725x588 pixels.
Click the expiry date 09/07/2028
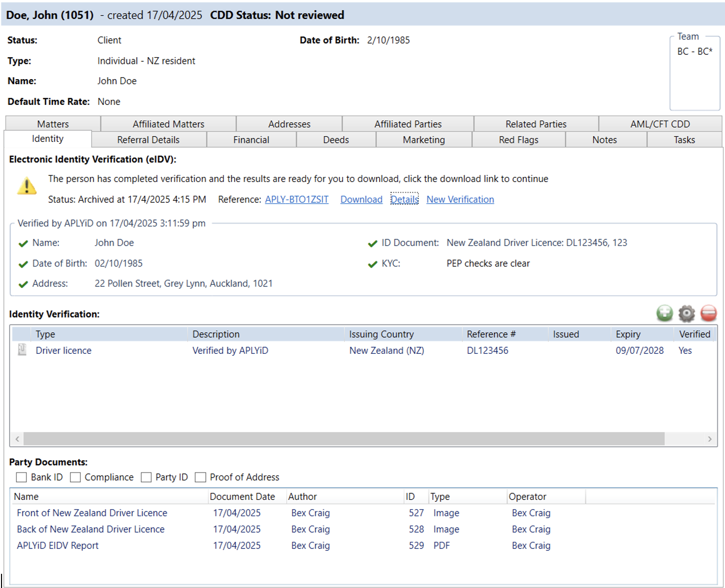tap(639, 350)
